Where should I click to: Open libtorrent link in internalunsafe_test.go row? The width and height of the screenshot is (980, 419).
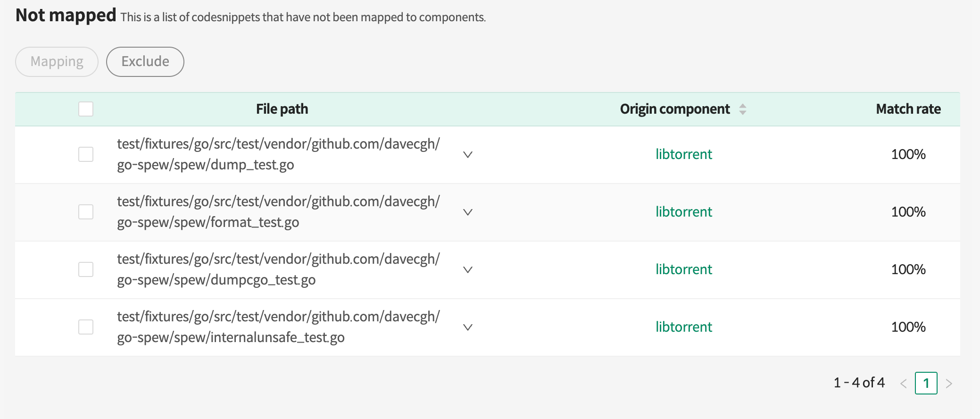(683, 327)
